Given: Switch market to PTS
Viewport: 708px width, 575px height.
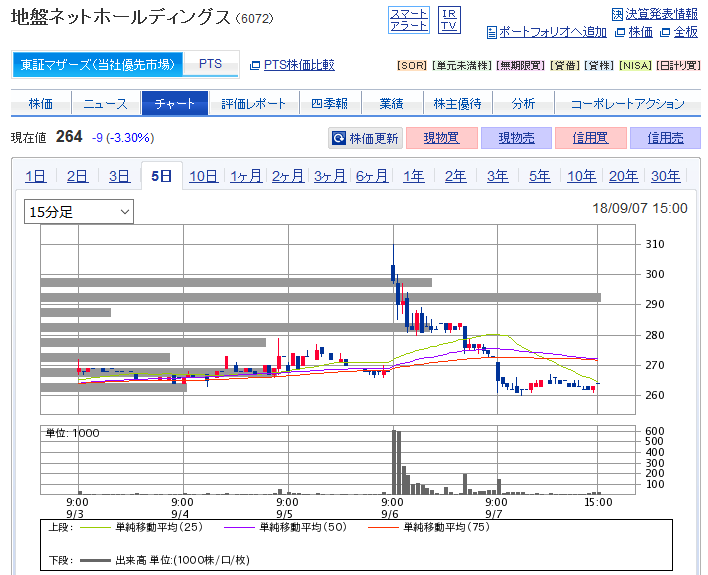Looking at the screenshot, I should pos(210,64).
